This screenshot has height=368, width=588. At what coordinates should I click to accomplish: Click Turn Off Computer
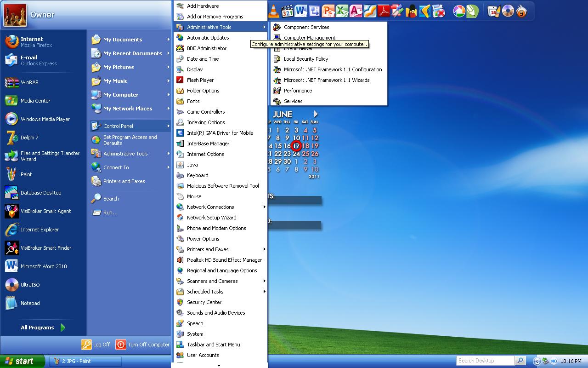(x=142, y=345)
